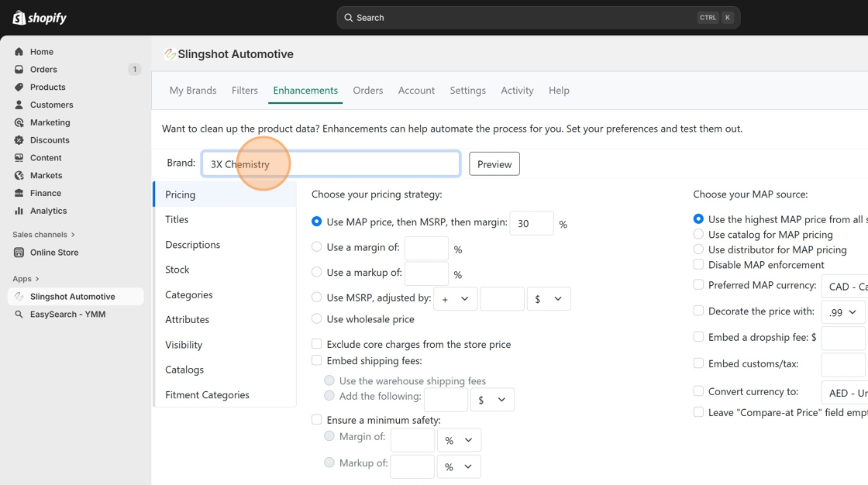Click the MAP margin percent field
Screen dimensions: 868x485
[x=532, y=223]
